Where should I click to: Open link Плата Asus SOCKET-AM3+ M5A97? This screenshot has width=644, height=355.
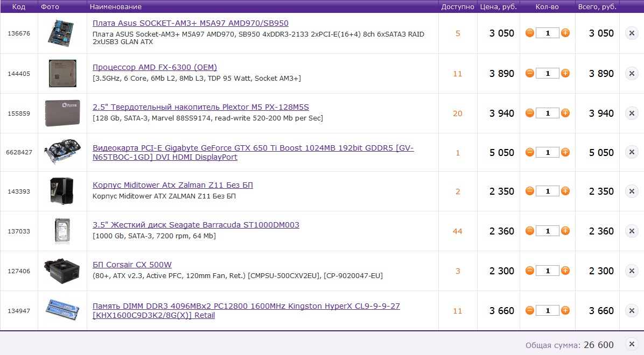191,23
